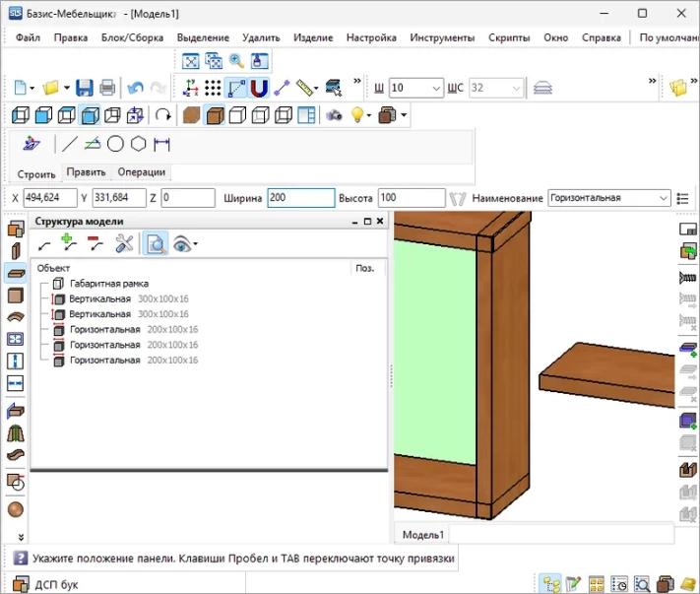
Task: Click the coordinate axes icon
Action: point(190,88)
